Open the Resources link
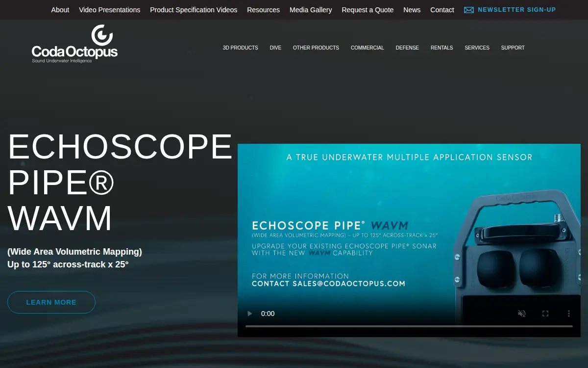The image size is (588, 368). 264,10
